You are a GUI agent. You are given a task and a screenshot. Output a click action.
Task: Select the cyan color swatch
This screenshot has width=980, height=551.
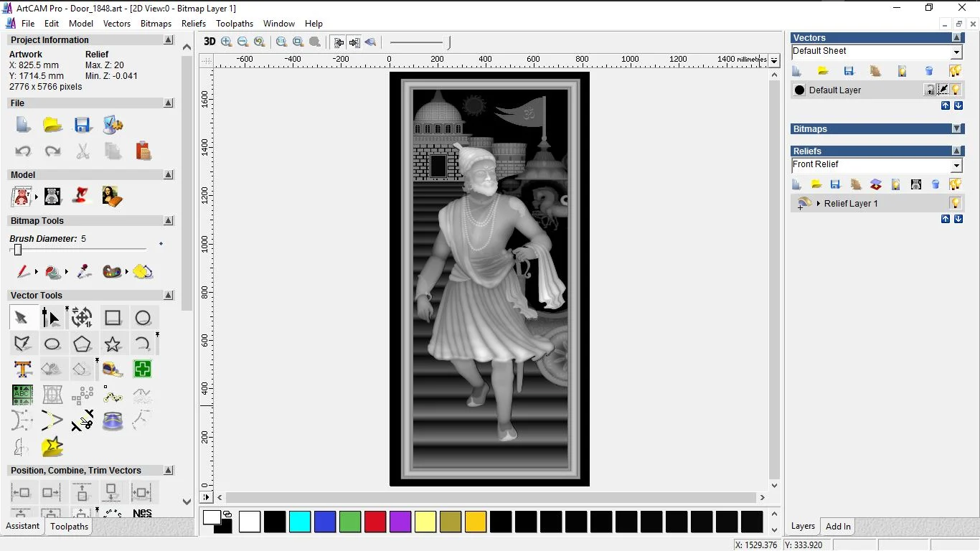pyautogui.click(x=299, y=522)
